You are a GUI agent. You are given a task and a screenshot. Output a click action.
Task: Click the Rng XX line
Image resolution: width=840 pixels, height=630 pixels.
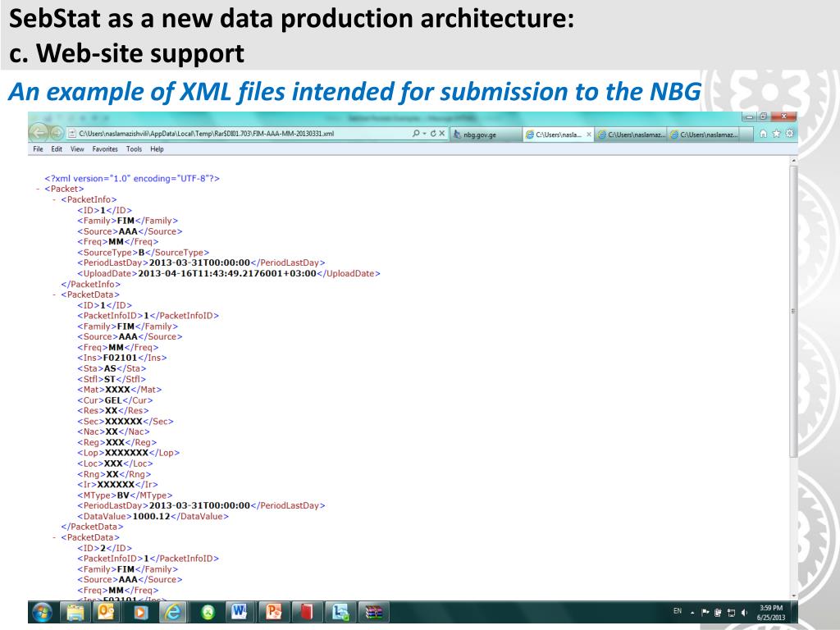[114, 474]
